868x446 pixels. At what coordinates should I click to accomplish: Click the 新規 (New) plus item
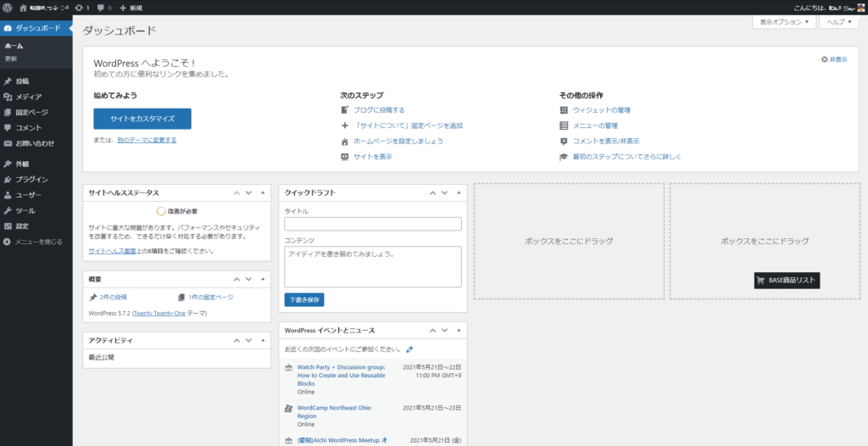[x=131, y=8]
